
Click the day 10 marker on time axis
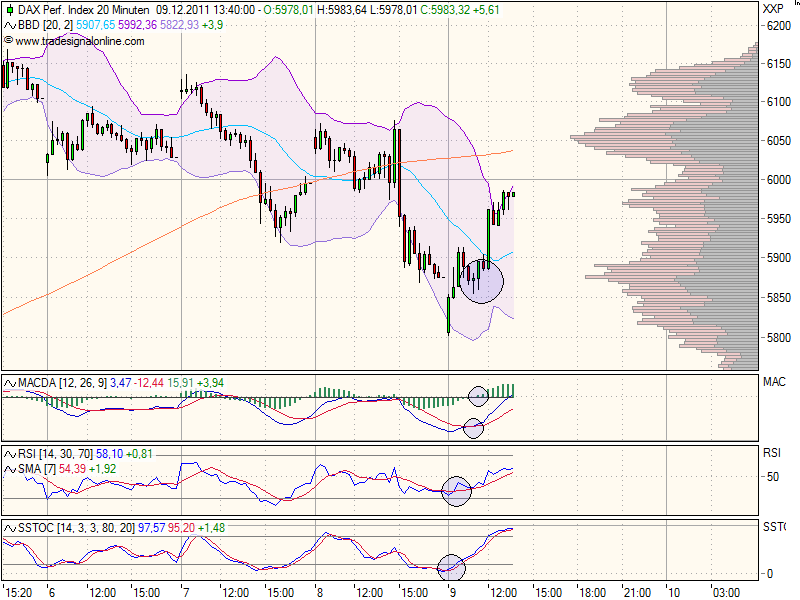674,592
